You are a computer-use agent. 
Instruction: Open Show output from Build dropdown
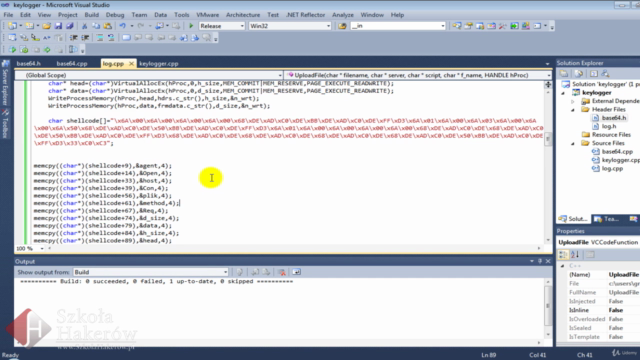[x=225, y=272]
